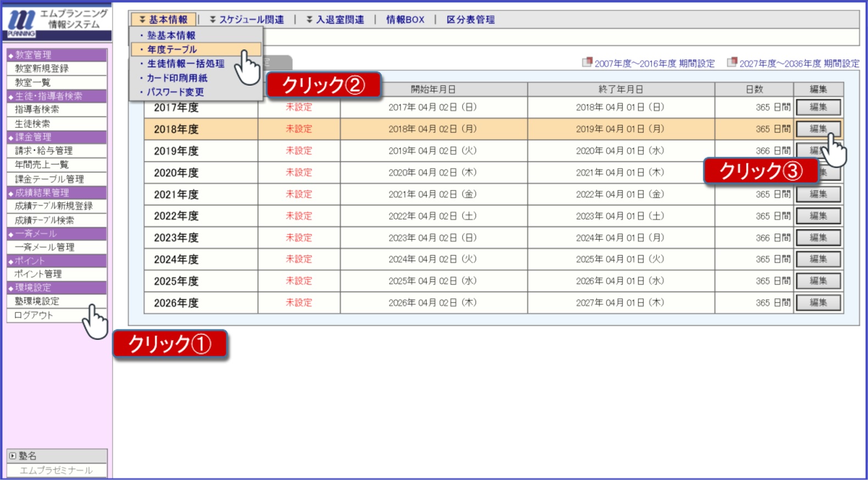Expand the 入退室関連 dropdown menu
Image resolution: width=868 pixels, height=481 pixels.
[335, 20]
